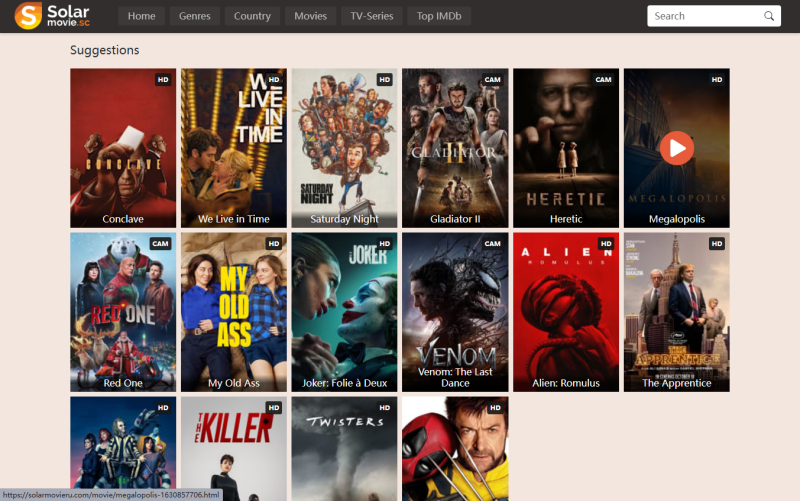Click the HD badge on We Live in Time

(274, 80)
